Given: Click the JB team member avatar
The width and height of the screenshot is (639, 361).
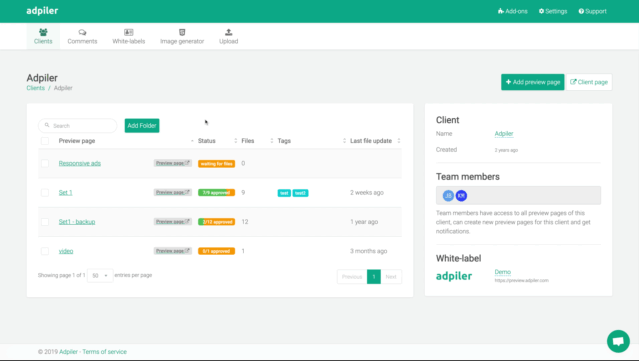Looking at the screenshot, I should click(x=448, y=196).
